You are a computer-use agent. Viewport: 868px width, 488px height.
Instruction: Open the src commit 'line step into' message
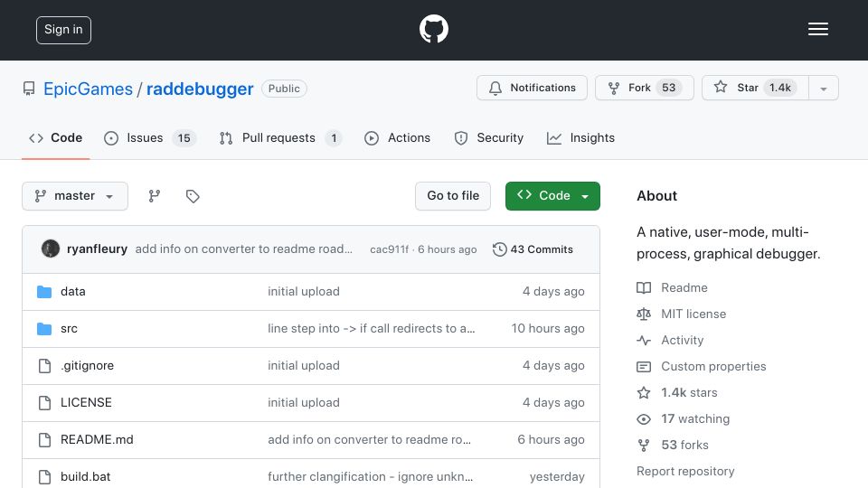[x=371, y=329]
